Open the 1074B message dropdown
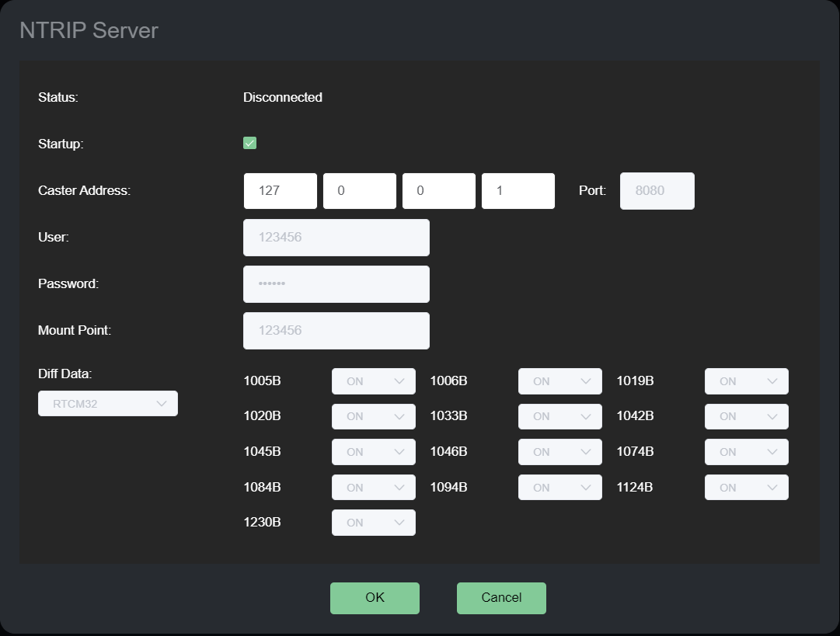This screenshot has width=840, height=636. point(746,452)
